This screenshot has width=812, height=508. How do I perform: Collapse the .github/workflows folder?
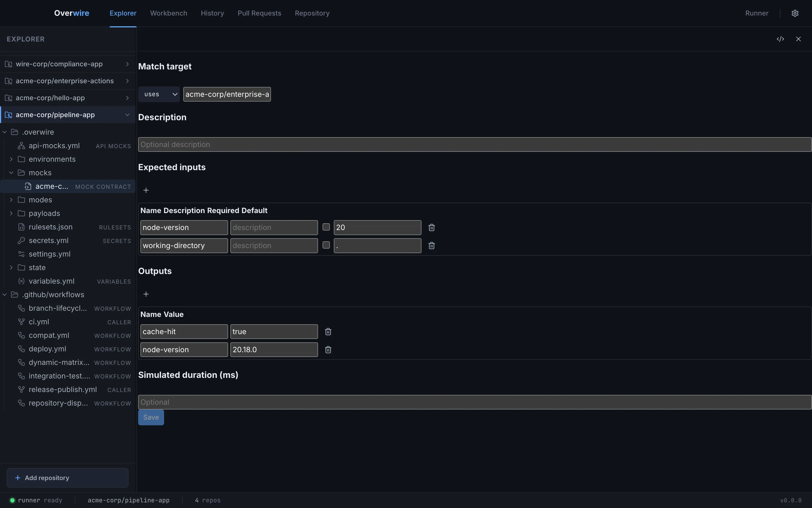pos(5,295)
